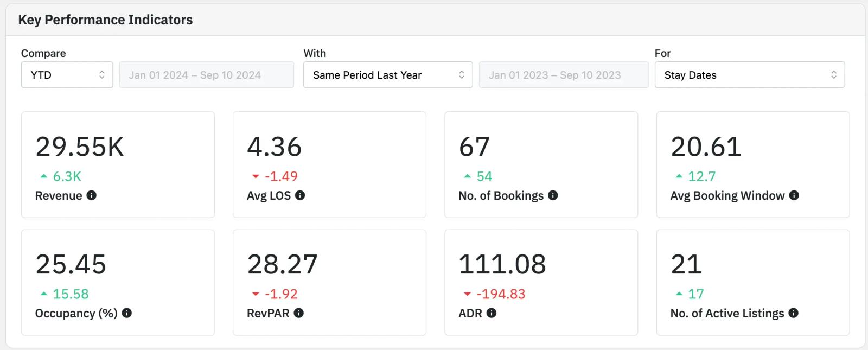Click the green up arrow beside 17
The width and height of the screenshot is (868, 350).
point(679,294)
